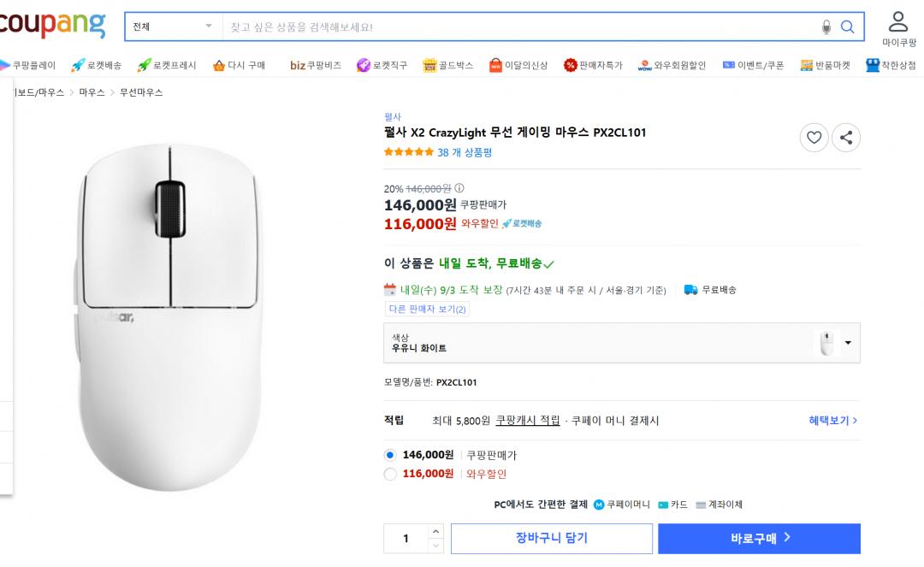Image resolution: width=924 pixels, height=567 pixels.
Task: Expand the 혜택보기 benefits link
Action: coord(832,421)
